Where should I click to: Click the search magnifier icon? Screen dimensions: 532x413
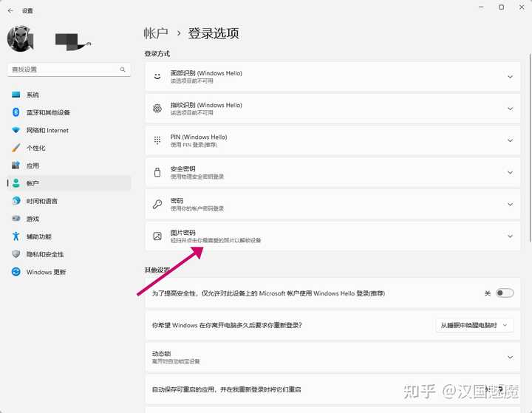pos(123,69)
